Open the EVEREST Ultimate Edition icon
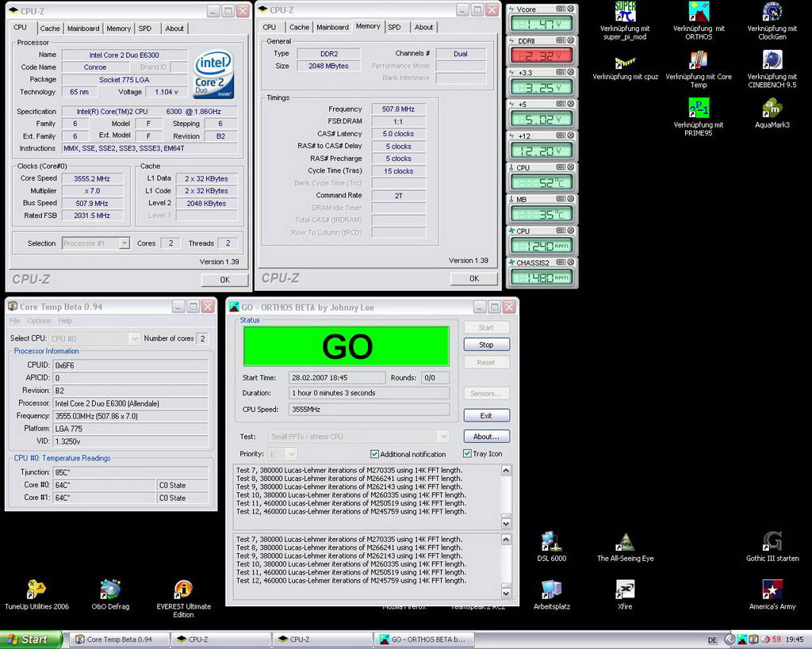The height and width of the screenshot is (649, 812). (183, 599)
